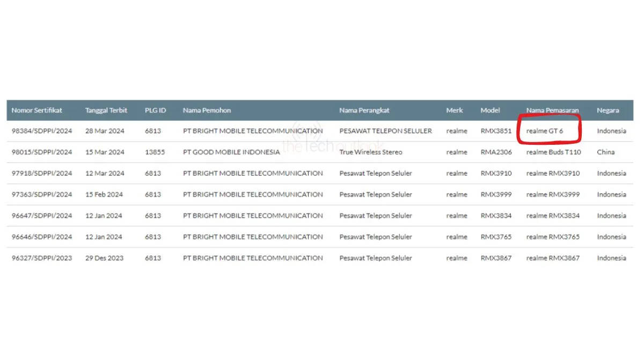The height and width of the screenshot is (362, 644).
Task: Click marketing name realme RMX3910
Action: click(x=553, y=173)
